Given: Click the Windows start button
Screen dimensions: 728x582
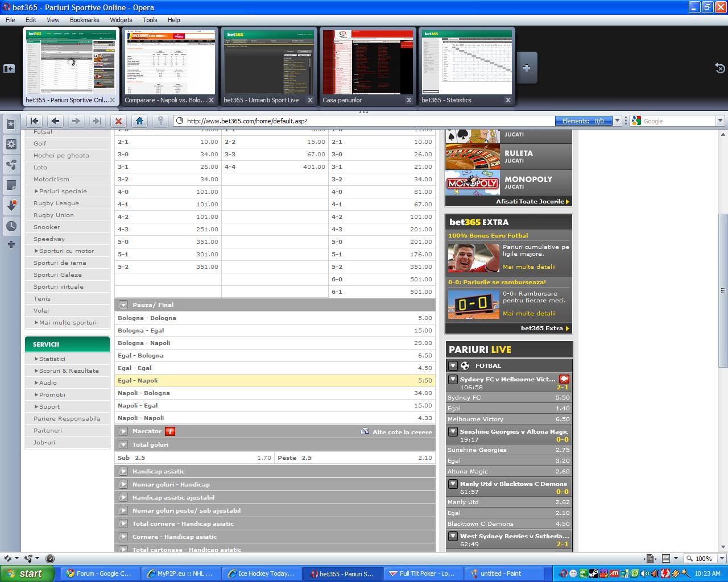Looking at the screenshot, I should (x=27, y=573).
